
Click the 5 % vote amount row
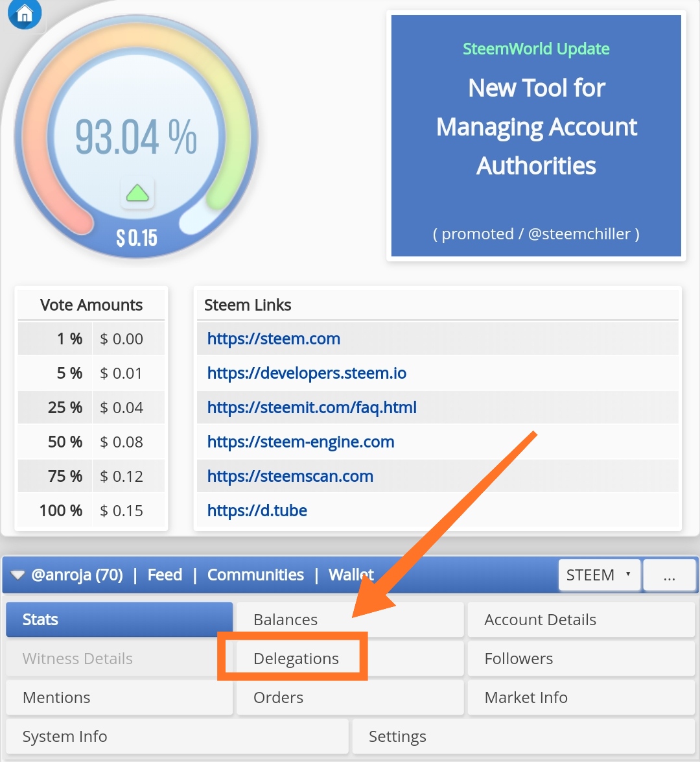coord(91,374)
